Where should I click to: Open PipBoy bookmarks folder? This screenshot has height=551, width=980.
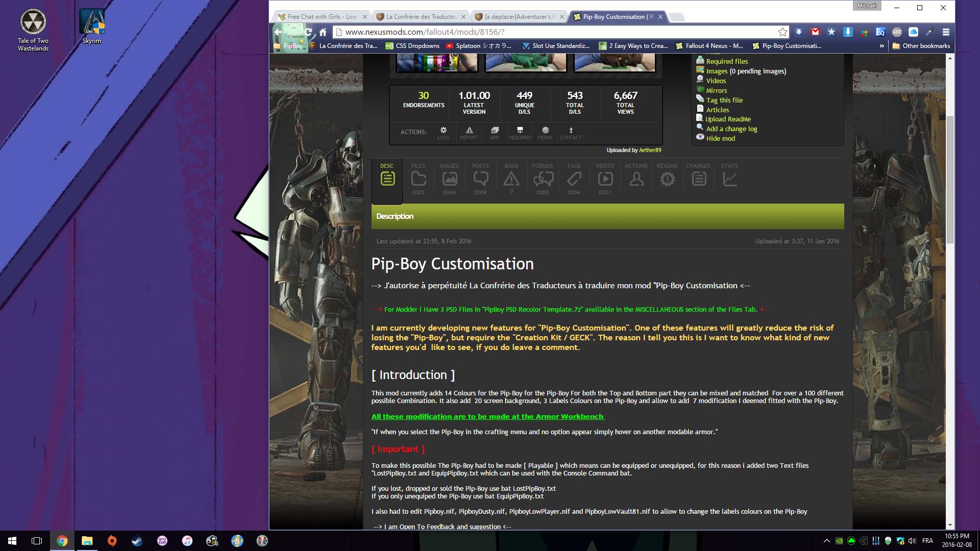[x=288, y=46]
